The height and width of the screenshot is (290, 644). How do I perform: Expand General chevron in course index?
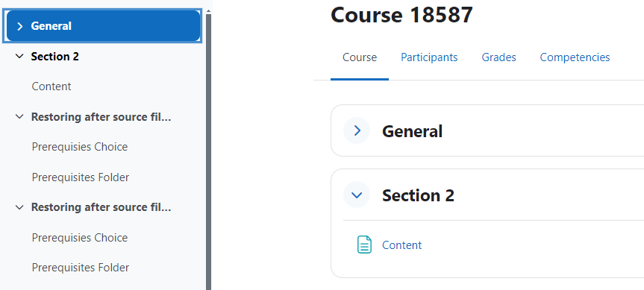click(x=19, y=26)
